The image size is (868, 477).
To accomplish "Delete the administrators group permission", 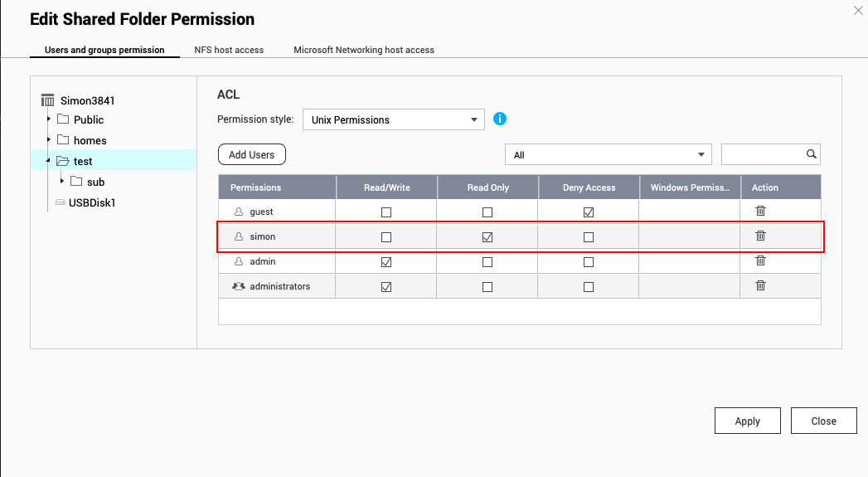I will (x=760, y=286).
